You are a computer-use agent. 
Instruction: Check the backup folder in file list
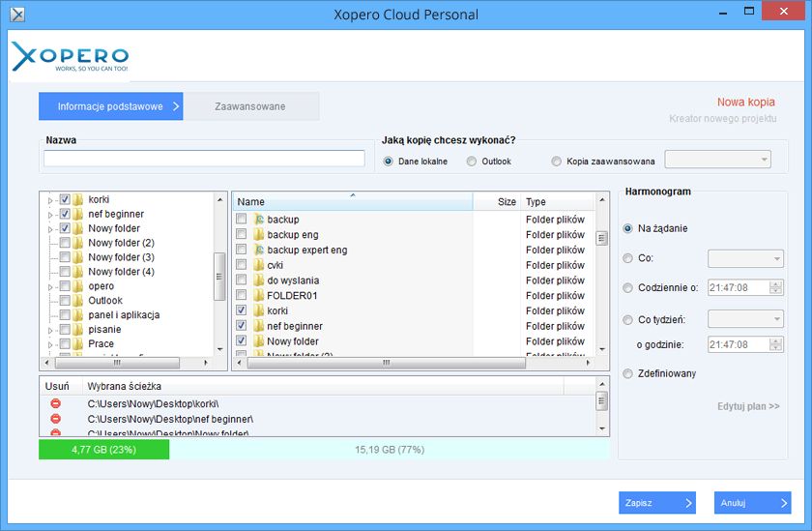pyautogui.click(x=242, y=219)
